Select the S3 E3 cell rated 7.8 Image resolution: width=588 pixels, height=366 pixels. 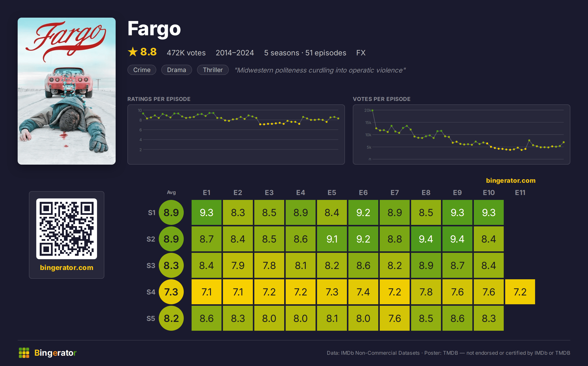pos(269,265)
